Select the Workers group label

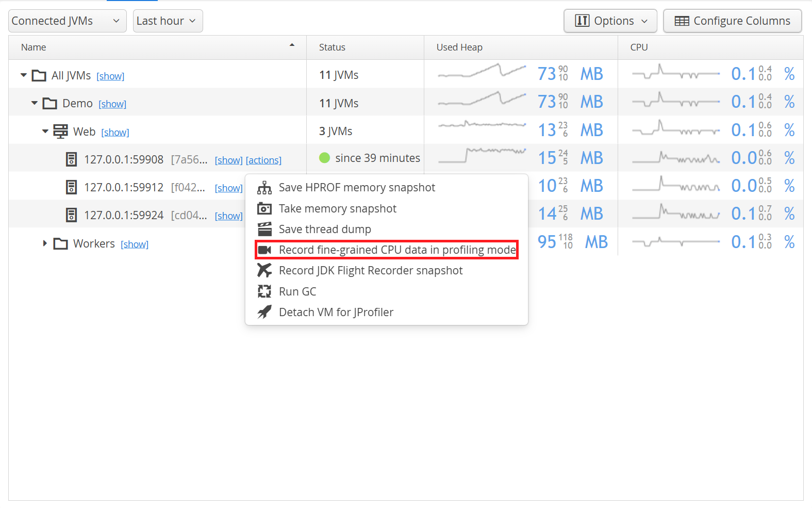tap(94, 243)
